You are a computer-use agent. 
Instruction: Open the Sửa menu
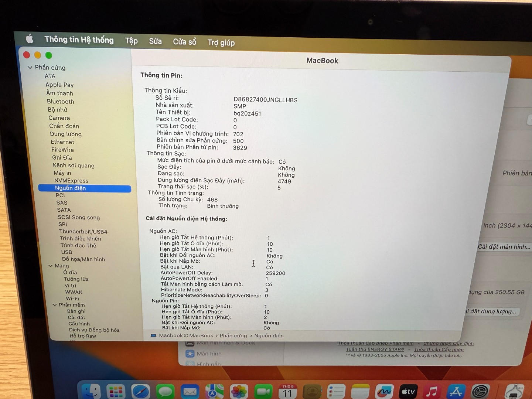(156, 41)
